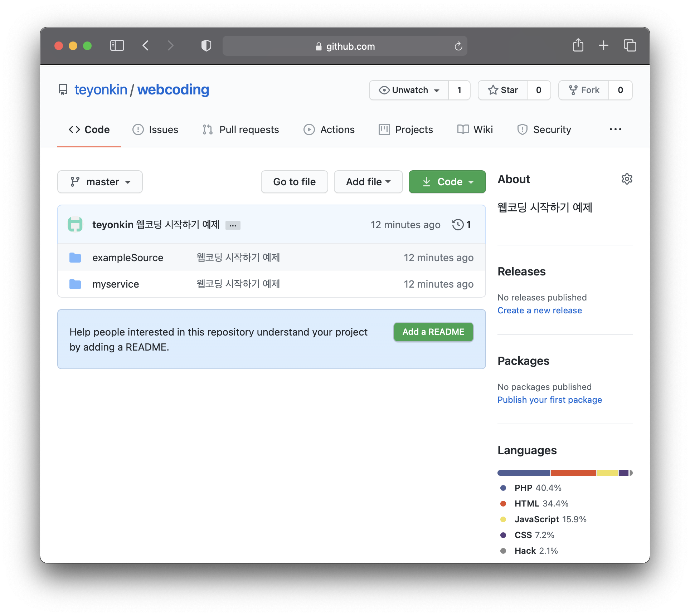Open the commit message in the exampleSource row
The width and height of the screenshot is (690, 616).
[x=238, y=258]
